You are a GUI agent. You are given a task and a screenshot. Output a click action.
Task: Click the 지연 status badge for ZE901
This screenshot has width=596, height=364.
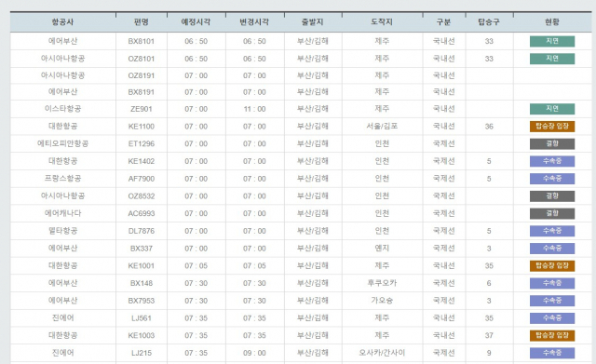tap(552, 109)
